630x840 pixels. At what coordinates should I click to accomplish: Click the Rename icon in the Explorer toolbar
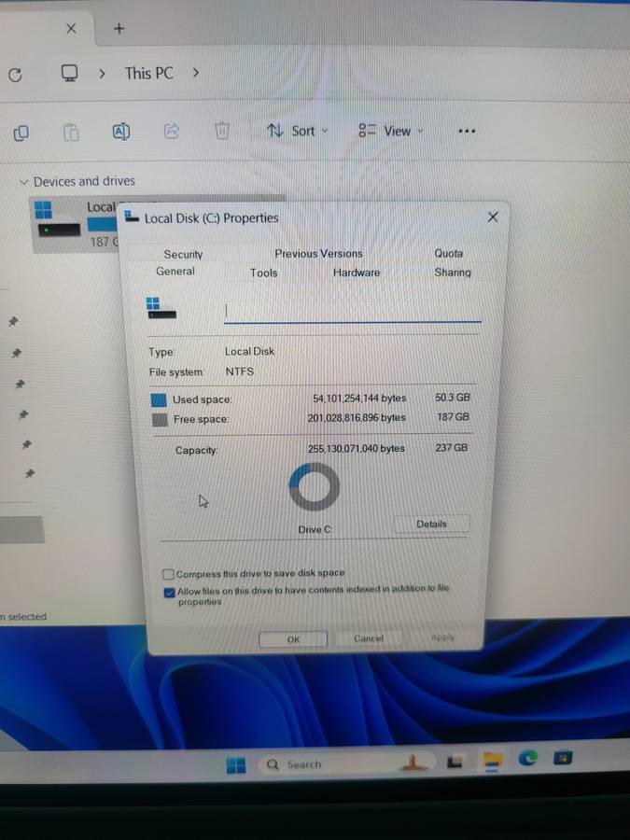point(121,132)
